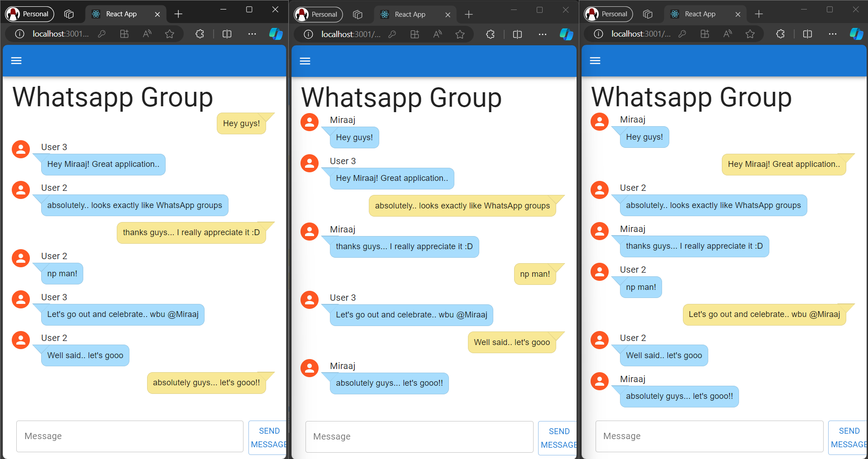Open the hamburger menu in the right window
This screenshot has height=459, width=868.
[x=595, y=61]
